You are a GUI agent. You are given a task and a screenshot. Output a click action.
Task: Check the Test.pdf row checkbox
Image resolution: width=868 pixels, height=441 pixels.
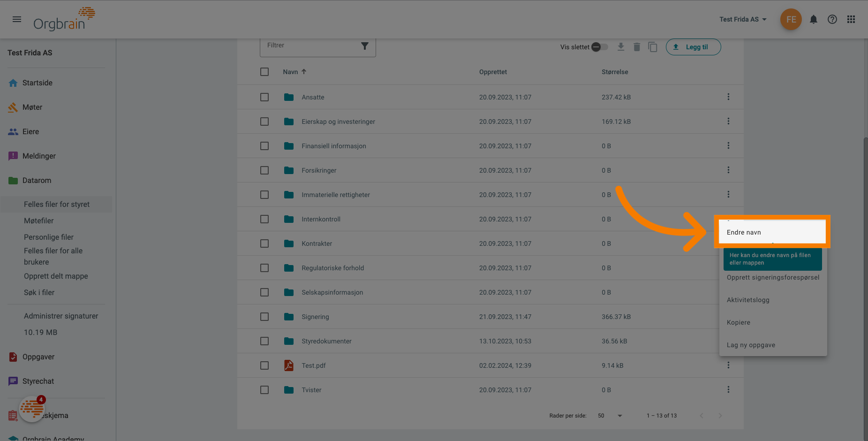[x=264, y=365]
